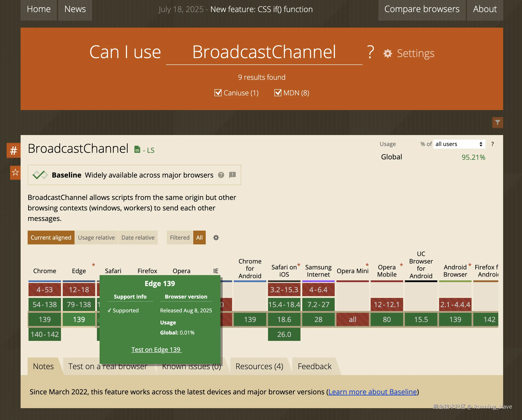
Task: Click Android Browser 139 cell
Action: (x=455, y=319)
